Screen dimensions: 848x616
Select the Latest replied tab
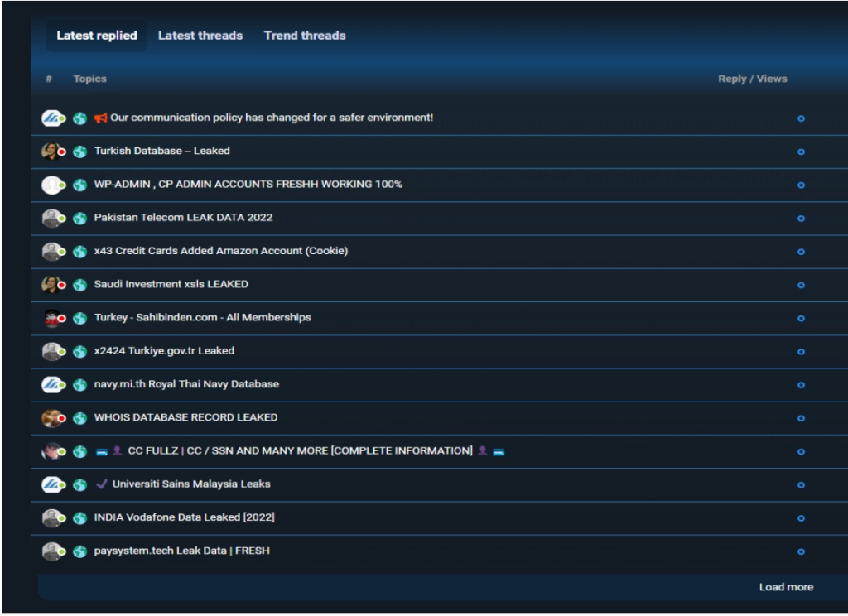(x=97, y=36)
